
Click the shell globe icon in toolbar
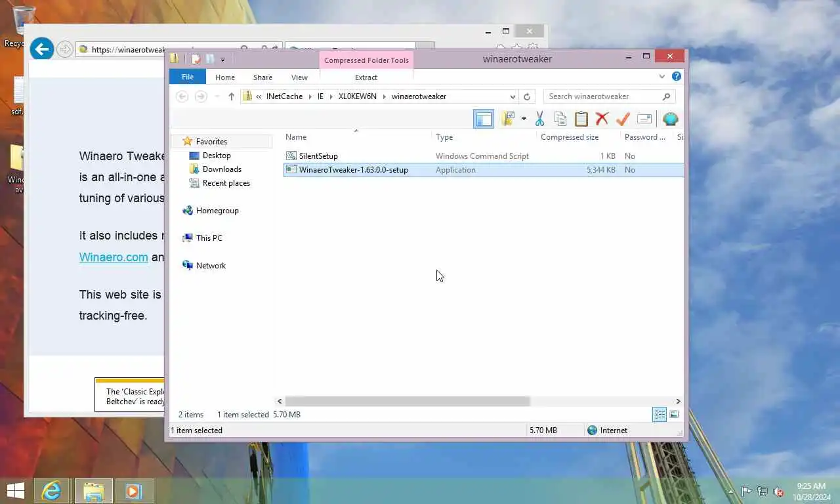(670, 119)
